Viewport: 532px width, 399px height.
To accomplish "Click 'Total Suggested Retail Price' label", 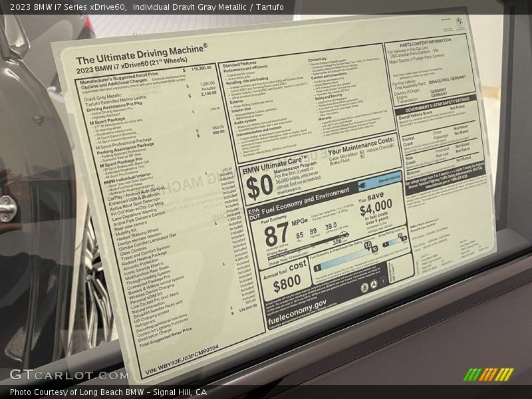I will tap(166, 337).
